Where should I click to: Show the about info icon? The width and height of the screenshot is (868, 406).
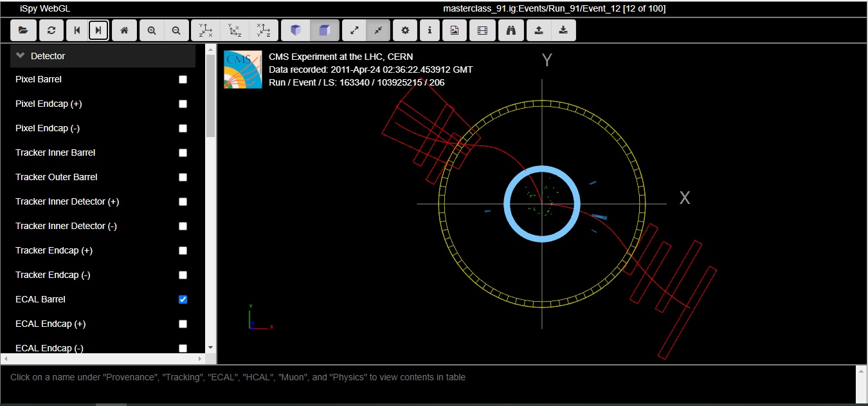(429, 30)
